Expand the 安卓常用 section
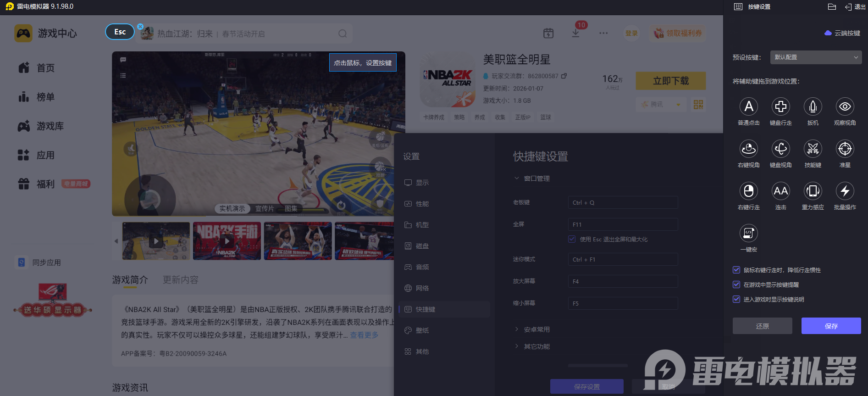The width and height of the screenshot is (868, 396). point(536,329)
